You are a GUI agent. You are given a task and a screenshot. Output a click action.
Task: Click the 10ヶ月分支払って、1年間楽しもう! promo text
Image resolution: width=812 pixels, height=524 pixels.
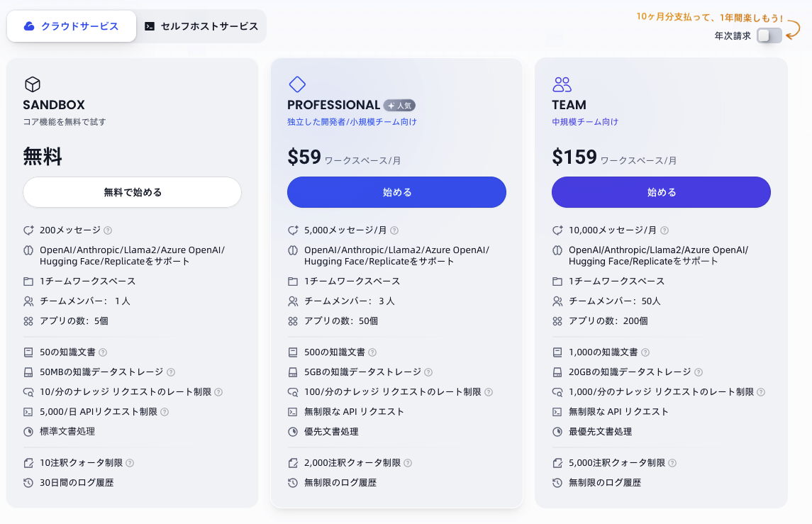[x=710, y=17]
